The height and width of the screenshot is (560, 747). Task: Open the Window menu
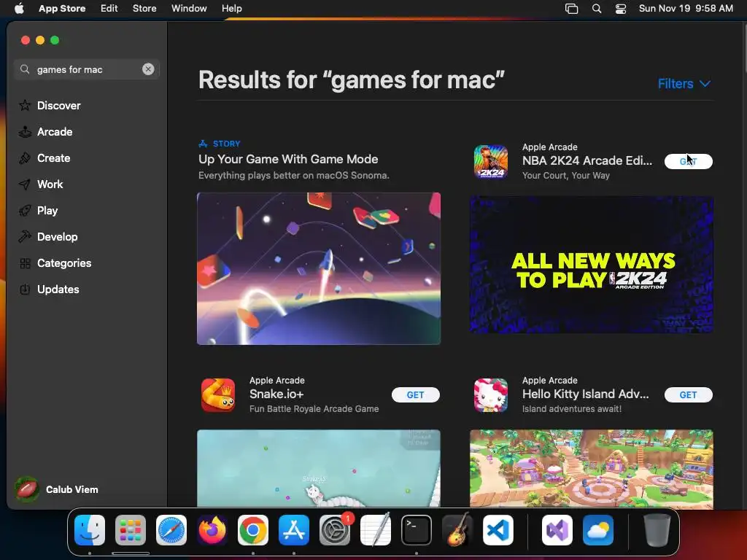(x=189, y=8)
